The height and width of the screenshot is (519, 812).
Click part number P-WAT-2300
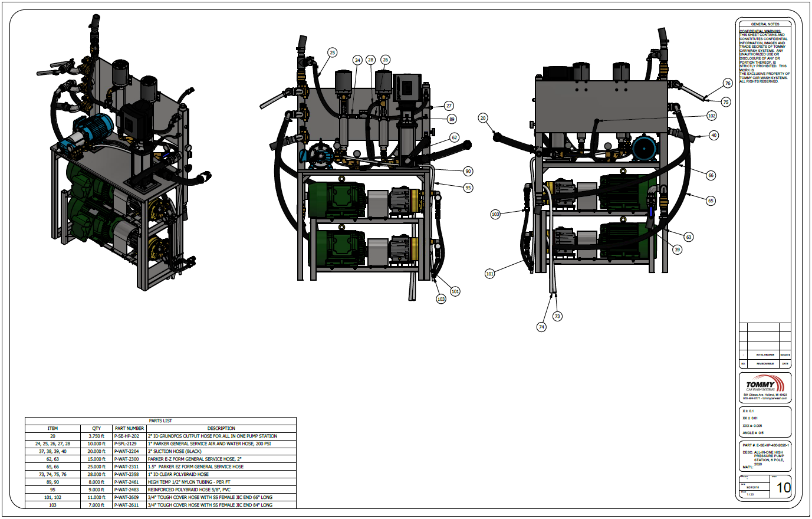(127, 459)
